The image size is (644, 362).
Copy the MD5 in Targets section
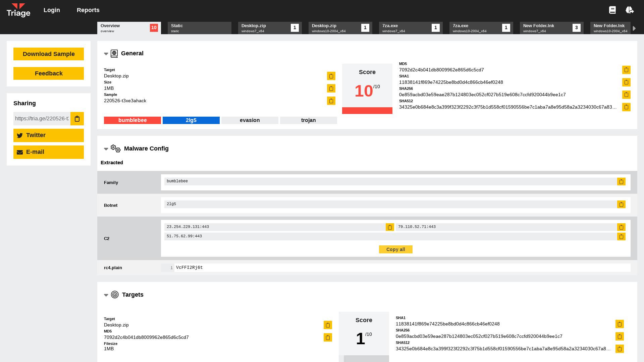click(328, 337)
